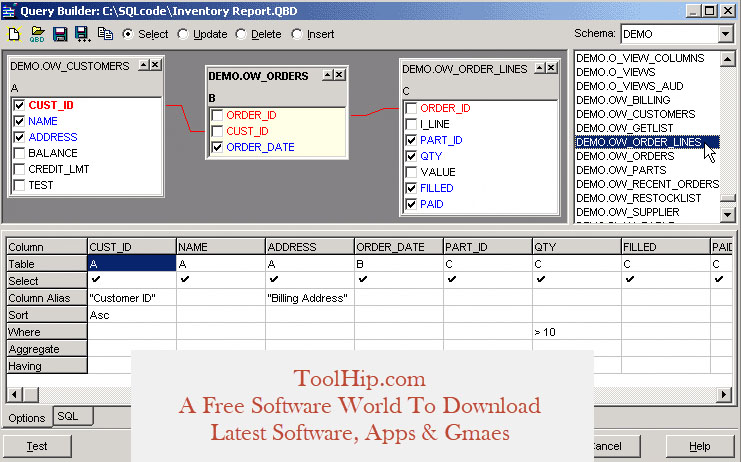Viewport: 741px width, 462px height.
Task: Click the Aggregate row label
Action: pos(46,349)
